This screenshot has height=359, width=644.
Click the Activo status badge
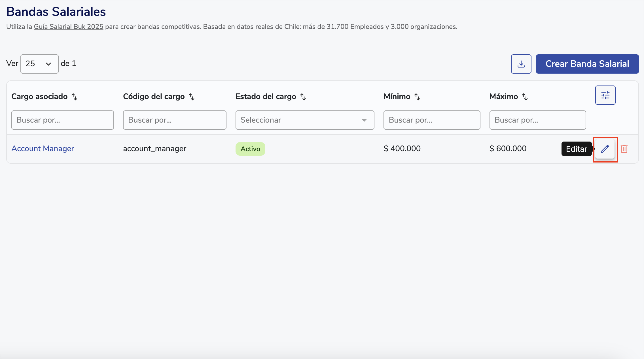point(250,149)
